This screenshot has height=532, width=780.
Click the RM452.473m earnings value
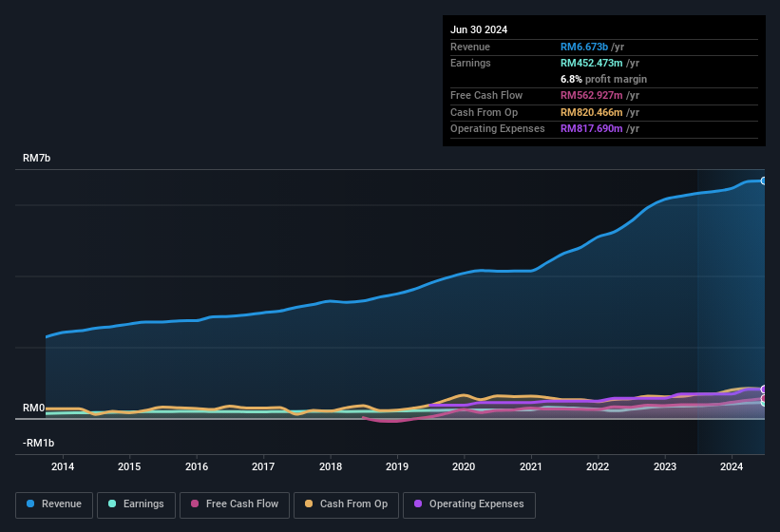(x=592, y=63)
